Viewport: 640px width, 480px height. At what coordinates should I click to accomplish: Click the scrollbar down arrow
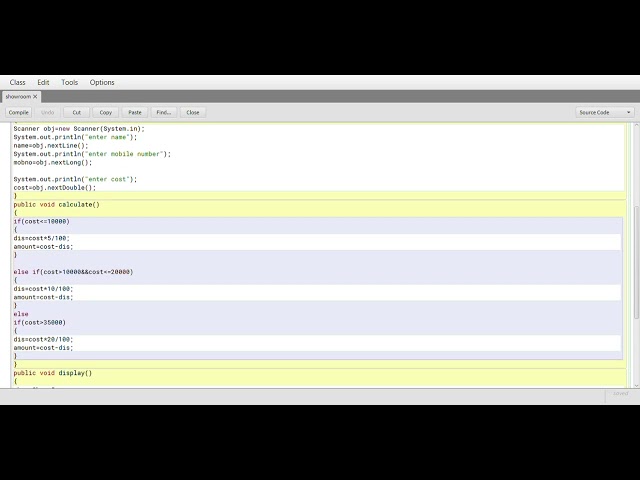pyautogui.click(x=636, y=385)
